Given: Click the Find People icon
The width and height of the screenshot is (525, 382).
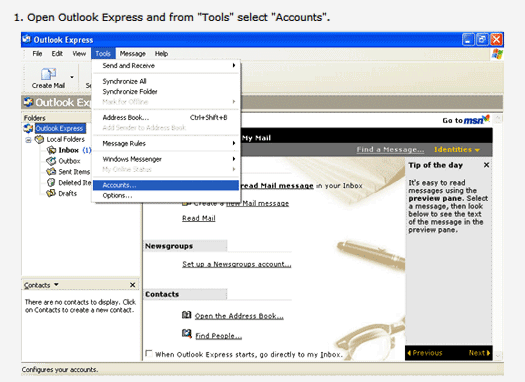Looking at the screenshot, I should coord(186,333).
